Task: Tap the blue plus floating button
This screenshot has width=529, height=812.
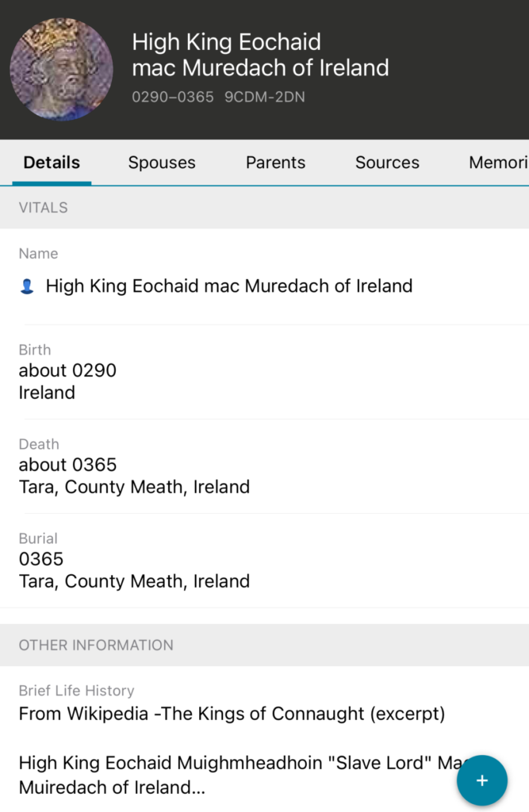Action: tap(481, 780)
